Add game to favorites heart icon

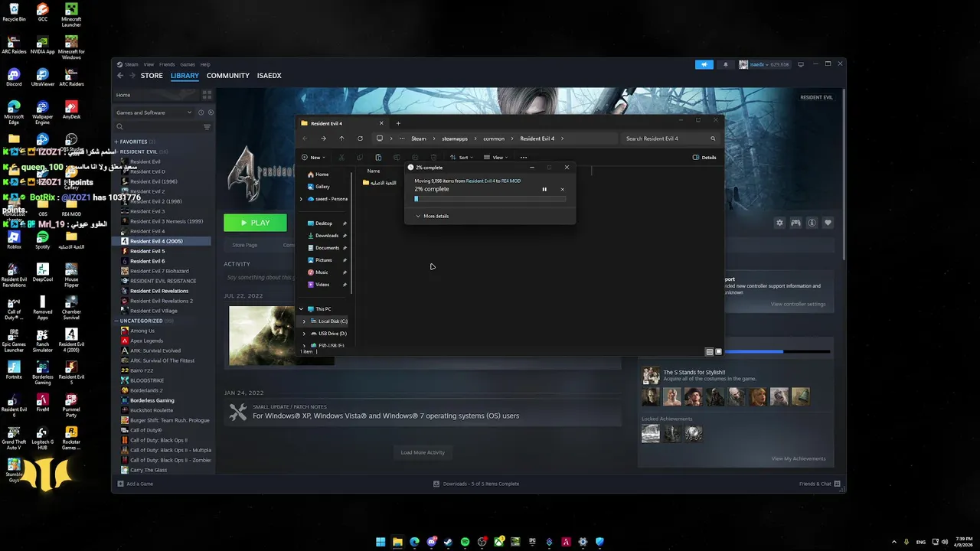click(x=828, y=223)
